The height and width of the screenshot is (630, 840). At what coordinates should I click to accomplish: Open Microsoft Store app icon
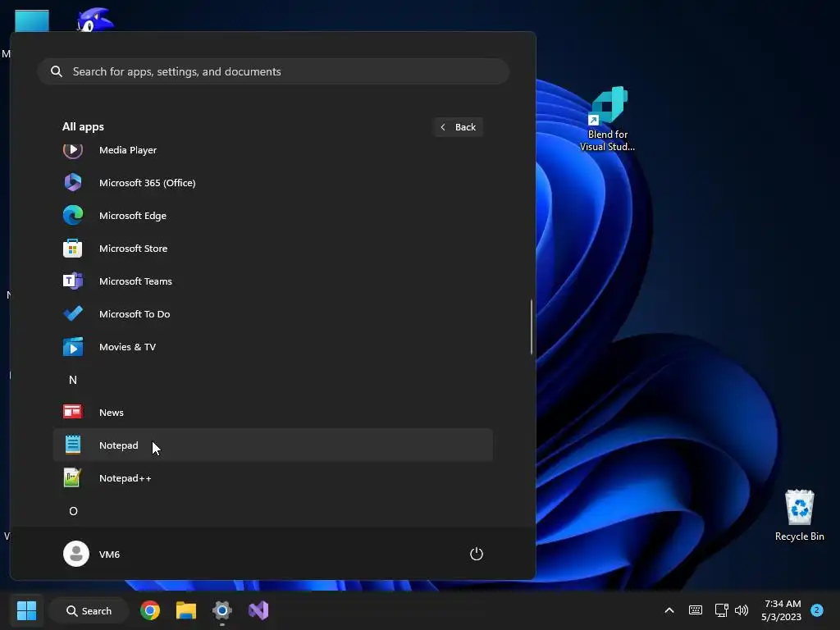73,249
